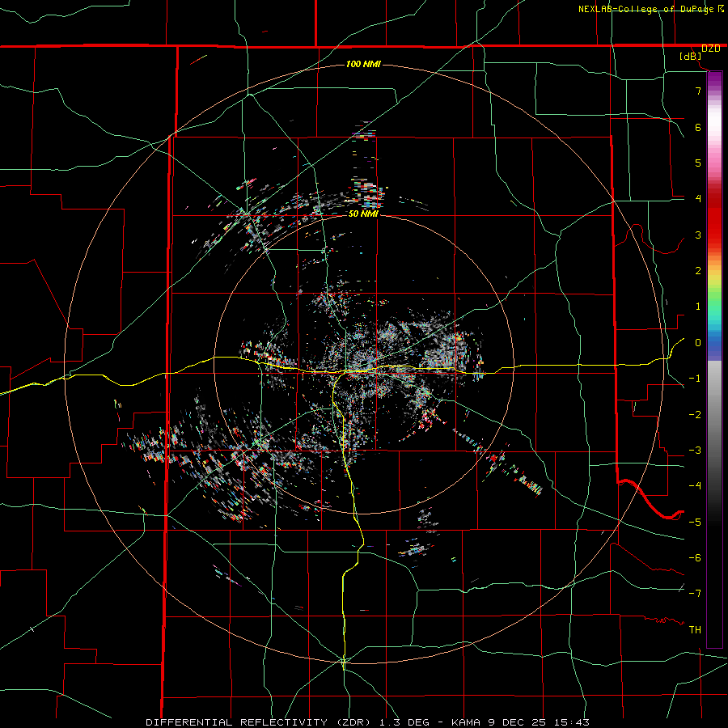728x728 pixels.
Task: Click the 2 value on the scale
Action: (698, 271)
